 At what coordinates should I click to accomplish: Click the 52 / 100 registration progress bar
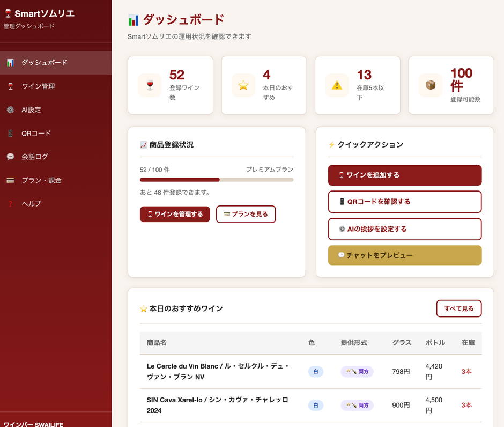point(217,180)
